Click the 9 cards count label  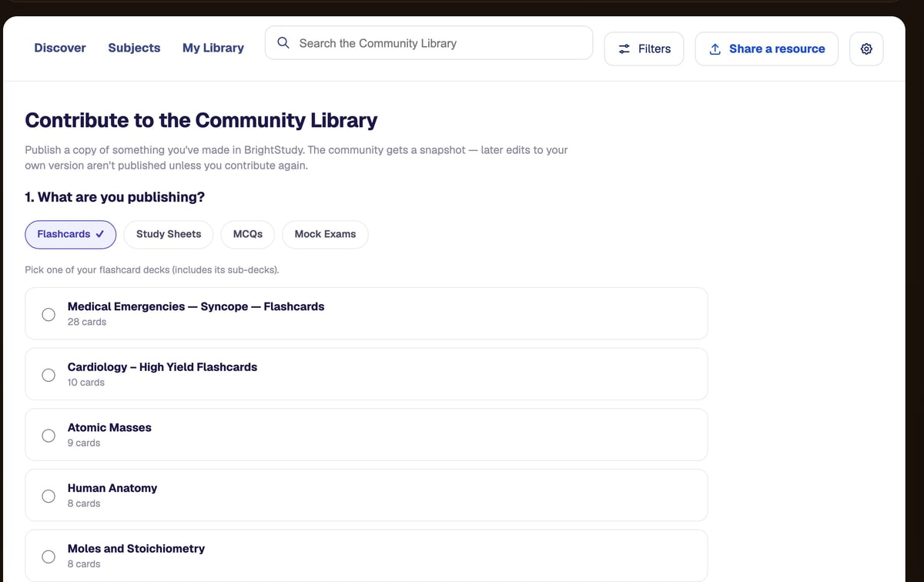pyautogui.click(x=84, y=443)
